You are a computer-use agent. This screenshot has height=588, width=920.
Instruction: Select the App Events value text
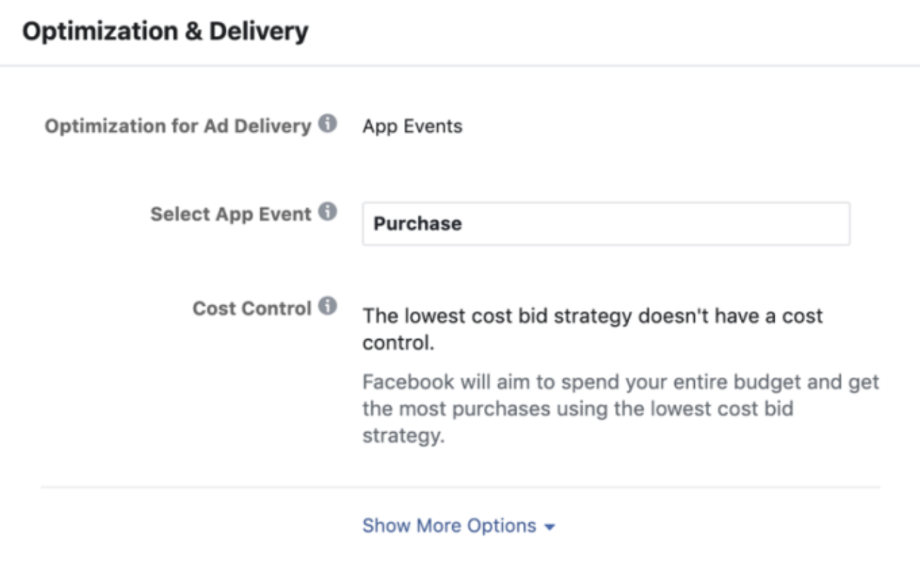(x=413, y=127)
